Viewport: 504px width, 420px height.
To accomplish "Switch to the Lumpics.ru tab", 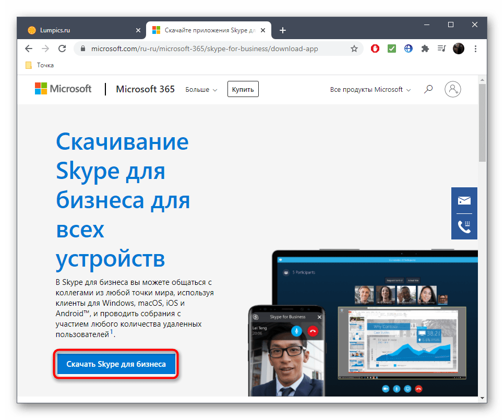I will (x=82, y=30).
